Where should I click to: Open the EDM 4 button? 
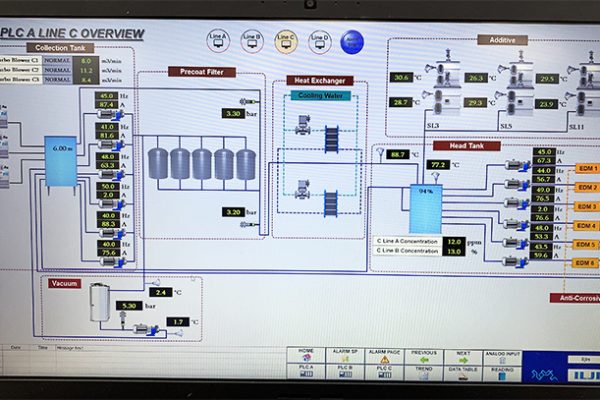coord(587,225)
